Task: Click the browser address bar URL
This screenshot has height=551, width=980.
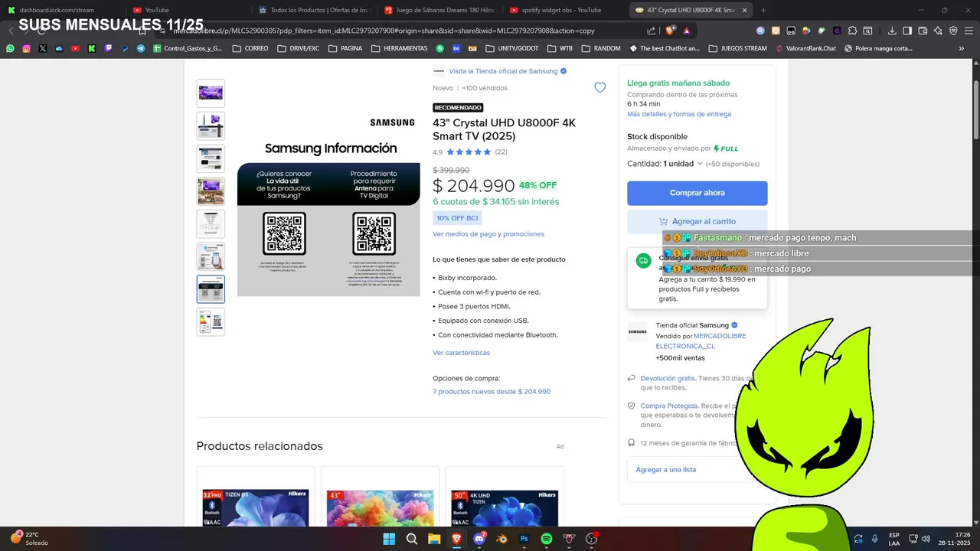Action: 383,31
